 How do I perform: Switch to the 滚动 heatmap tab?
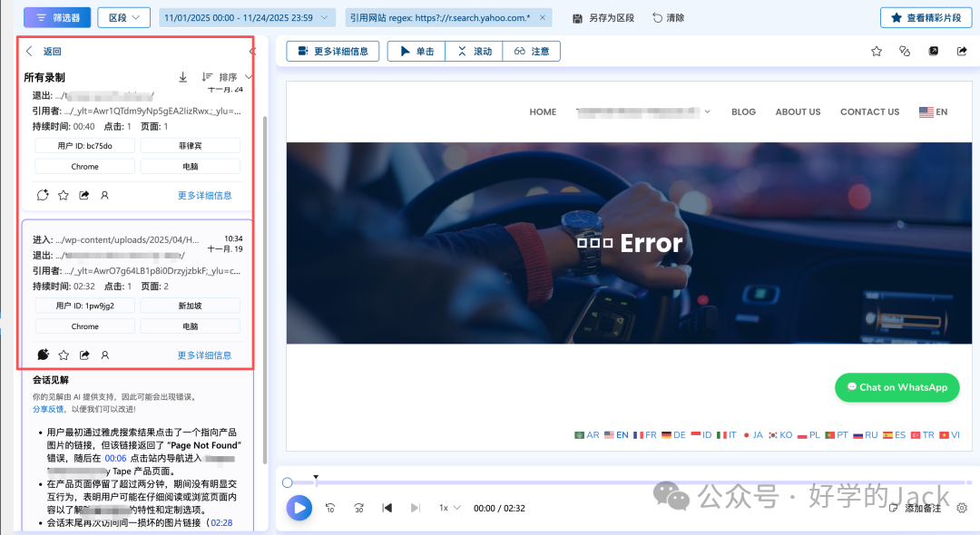475,51
